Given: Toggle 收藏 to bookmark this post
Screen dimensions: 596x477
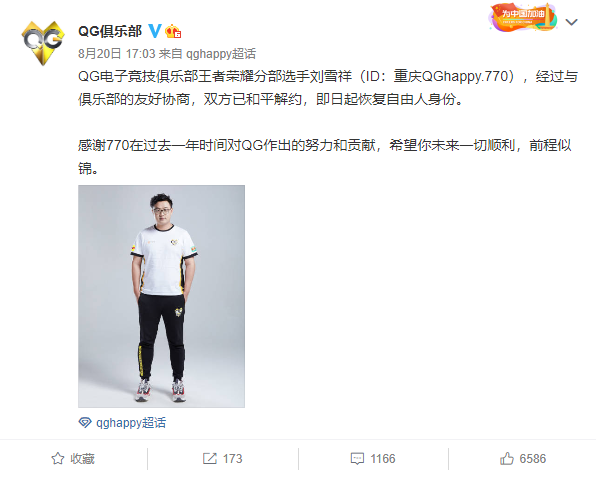Looking at the screenshot, I should click(x=82, y=459).
